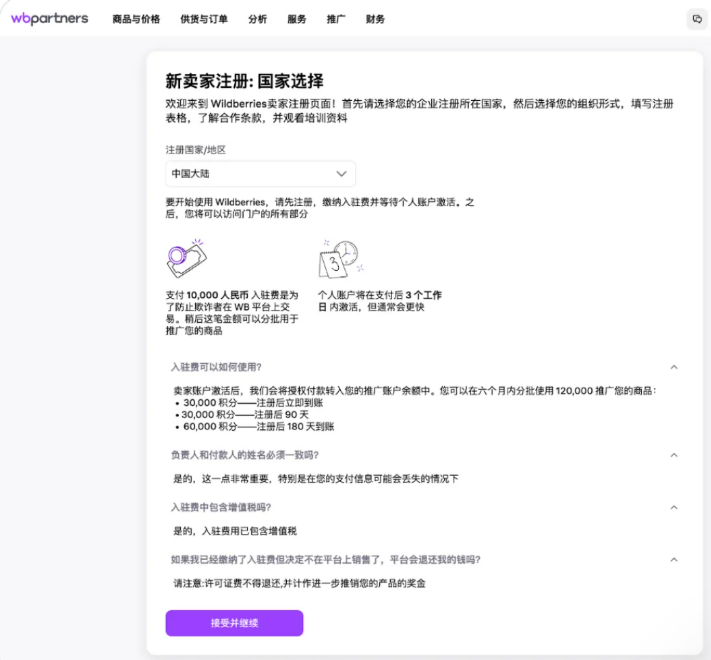Click the answer 是的，入驻费用已包含增值税
Image resolution: width=711 pixels, height=660 pixels.
click(235, 531)
